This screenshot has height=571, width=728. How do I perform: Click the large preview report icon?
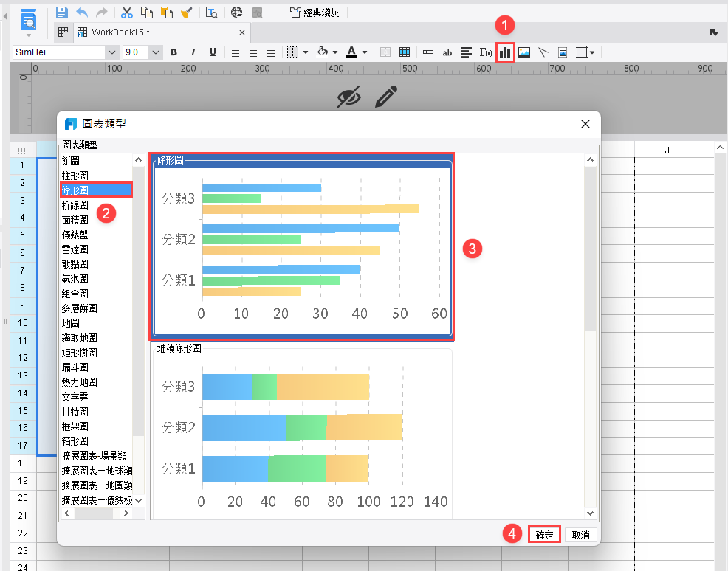pyautogui.click(x=28, y=21)
